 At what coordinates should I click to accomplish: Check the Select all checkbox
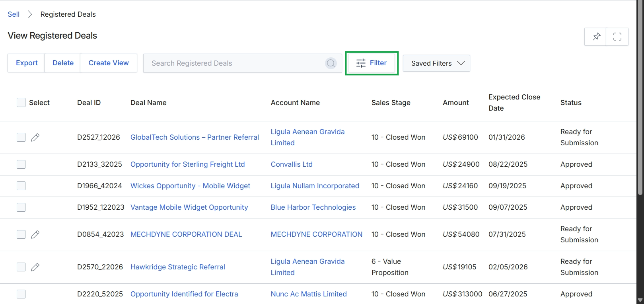(x=21, y=103)
